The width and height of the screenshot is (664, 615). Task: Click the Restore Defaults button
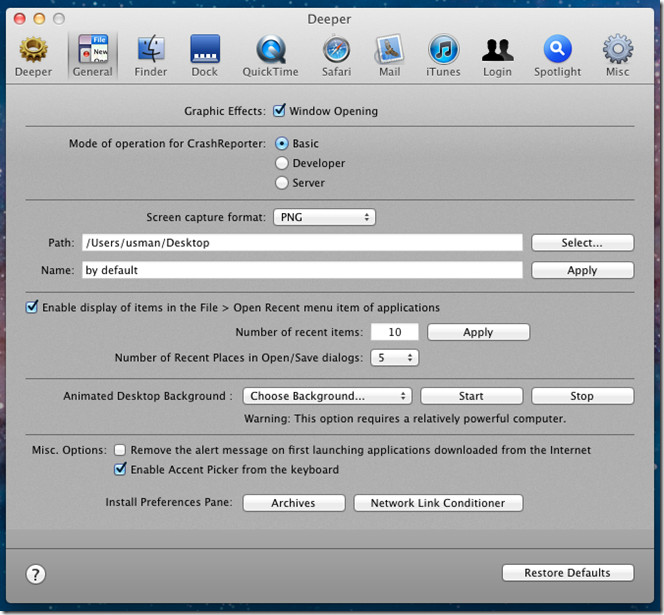coord(568,573)
